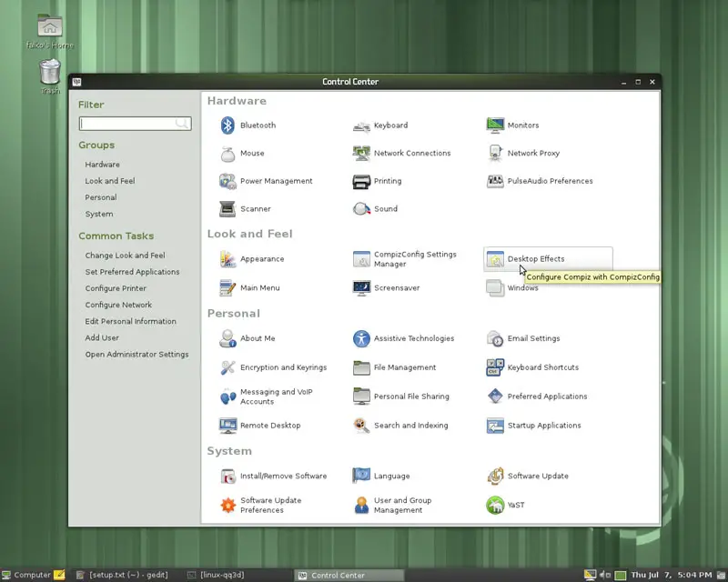Image resolution: width=728 pixels, height=582 pixels.
Task: Open the Preferred Applications icon
Action: [495, 396]
